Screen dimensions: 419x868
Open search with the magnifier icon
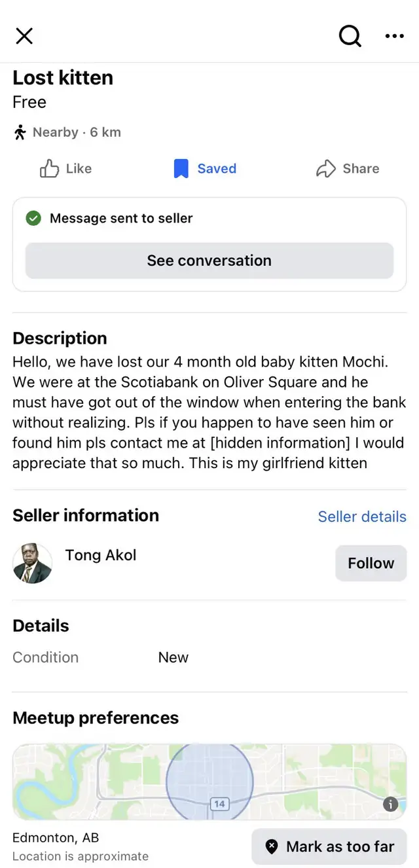(350, 36)
